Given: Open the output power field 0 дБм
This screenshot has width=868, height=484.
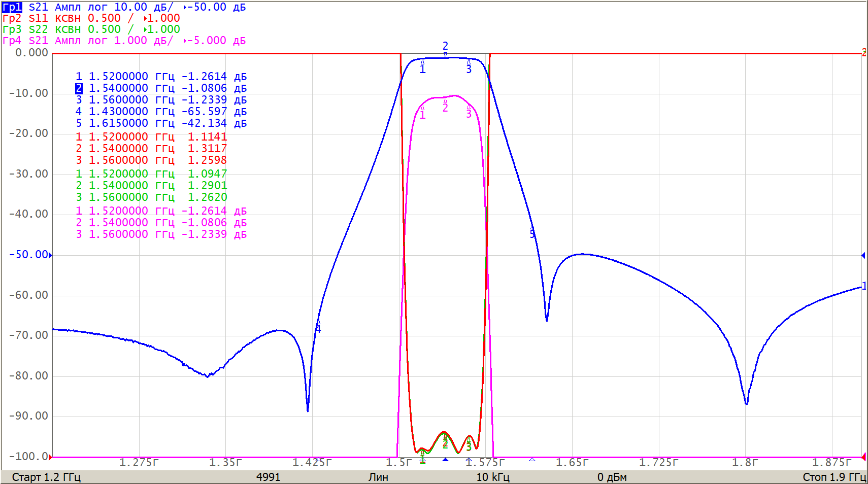Looking at the screenshot, I should 612,477.
